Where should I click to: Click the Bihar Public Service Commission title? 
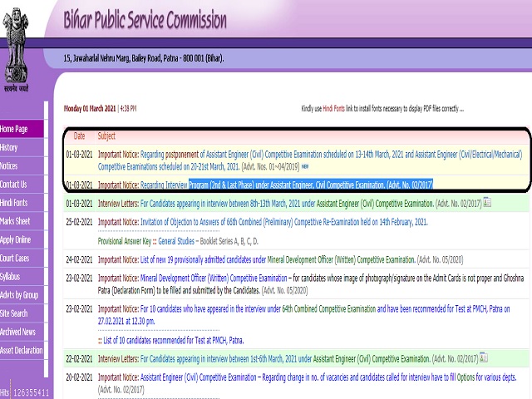(x=145, y=20)
